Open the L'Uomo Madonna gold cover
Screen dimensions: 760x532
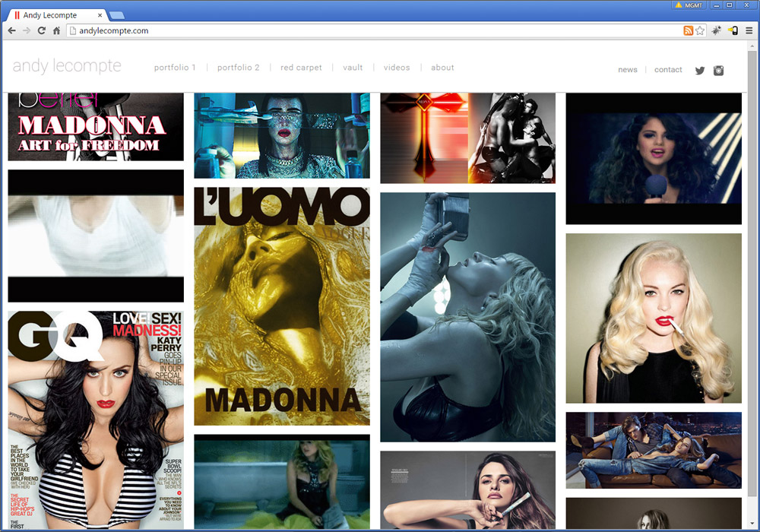click(282, 306)
